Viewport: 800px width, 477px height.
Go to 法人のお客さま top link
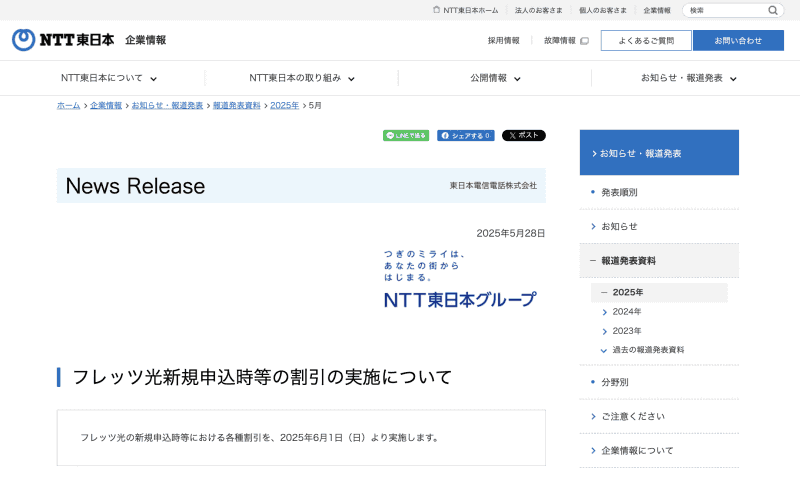click(538, 10)
